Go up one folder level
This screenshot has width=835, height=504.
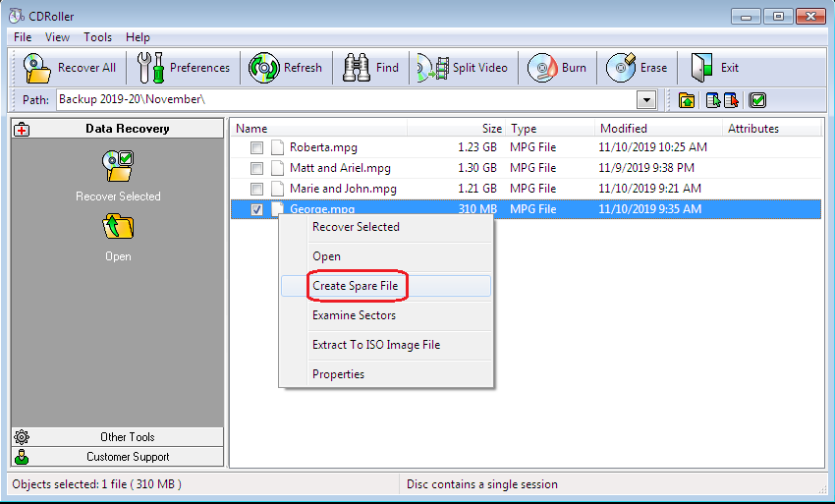[687, 100]
